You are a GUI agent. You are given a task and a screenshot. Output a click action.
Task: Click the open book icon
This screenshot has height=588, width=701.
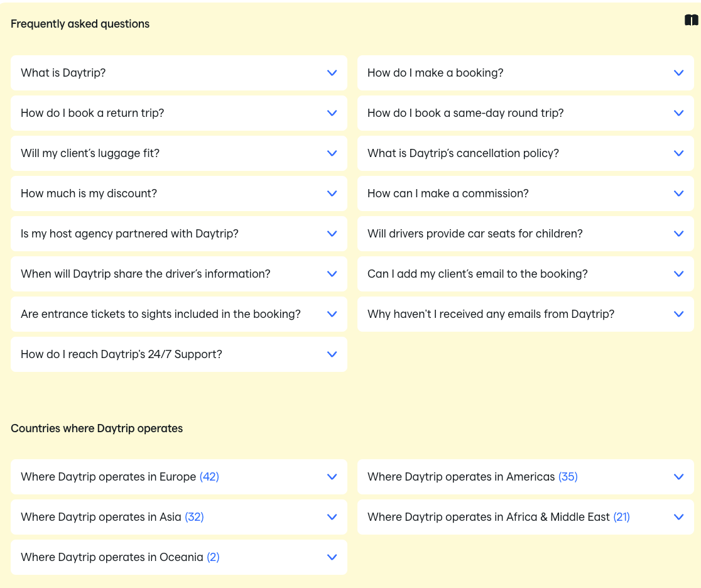pyautogui.click(x=691, y=20)
